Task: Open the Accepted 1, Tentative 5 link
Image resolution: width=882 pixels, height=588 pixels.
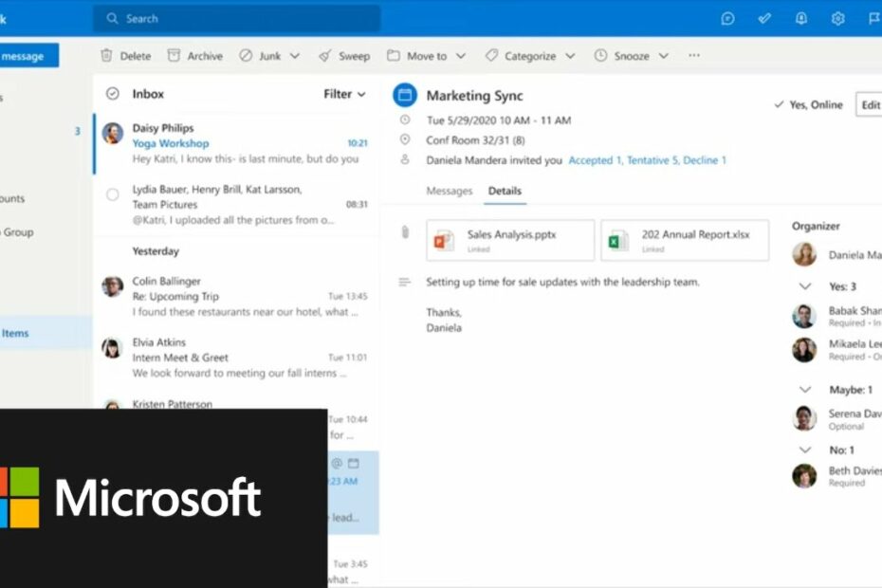Action: pos(647,160)
